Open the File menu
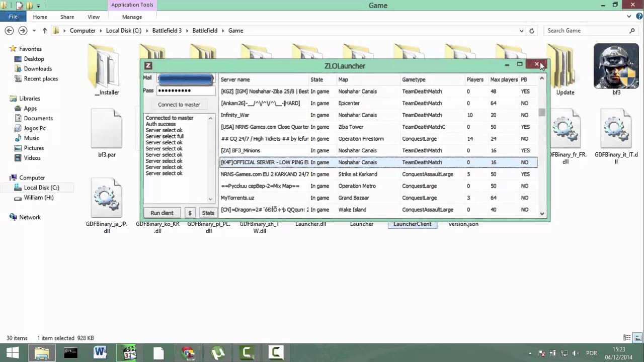644x362 pixels. click(13, 17)
